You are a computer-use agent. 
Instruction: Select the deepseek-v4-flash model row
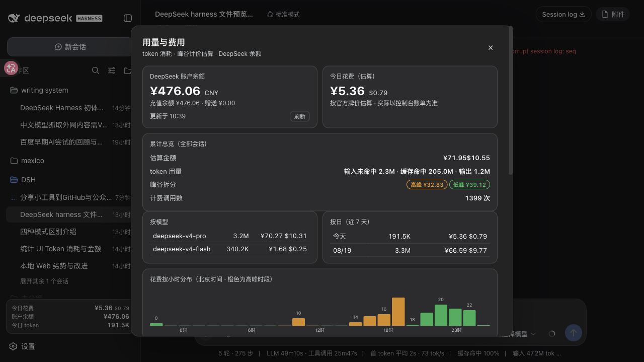[x=230, y=249]
